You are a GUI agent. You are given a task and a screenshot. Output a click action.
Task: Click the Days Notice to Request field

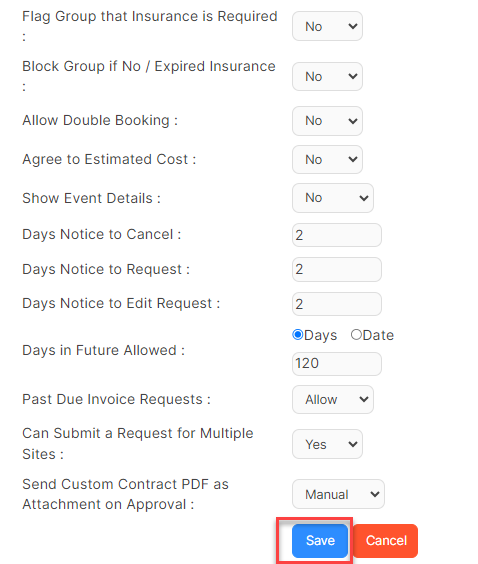pyautogui.click(x=337, y=269)
